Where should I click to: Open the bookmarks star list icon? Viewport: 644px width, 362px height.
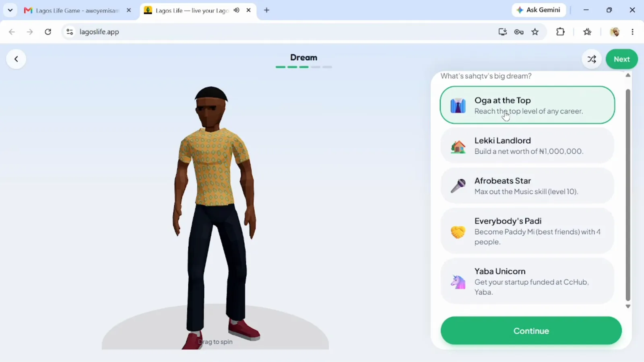587,32
